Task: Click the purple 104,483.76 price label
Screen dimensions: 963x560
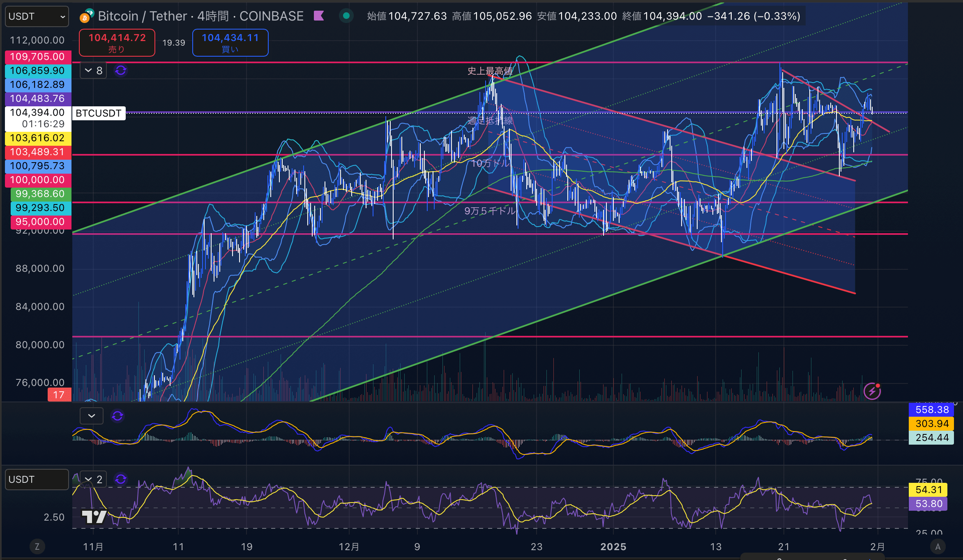Action: (x=38, y=99)
